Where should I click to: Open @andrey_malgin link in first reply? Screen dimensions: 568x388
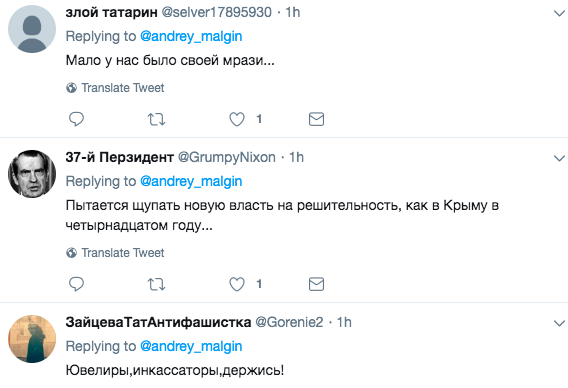[x=191, y=37]
